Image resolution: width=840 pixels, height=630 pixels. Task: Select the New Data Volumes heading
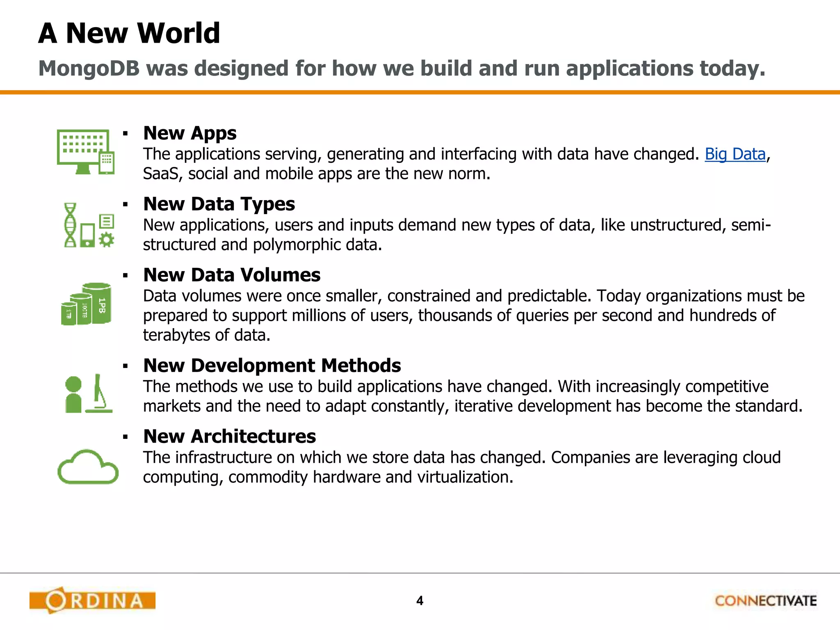[232, 275]
